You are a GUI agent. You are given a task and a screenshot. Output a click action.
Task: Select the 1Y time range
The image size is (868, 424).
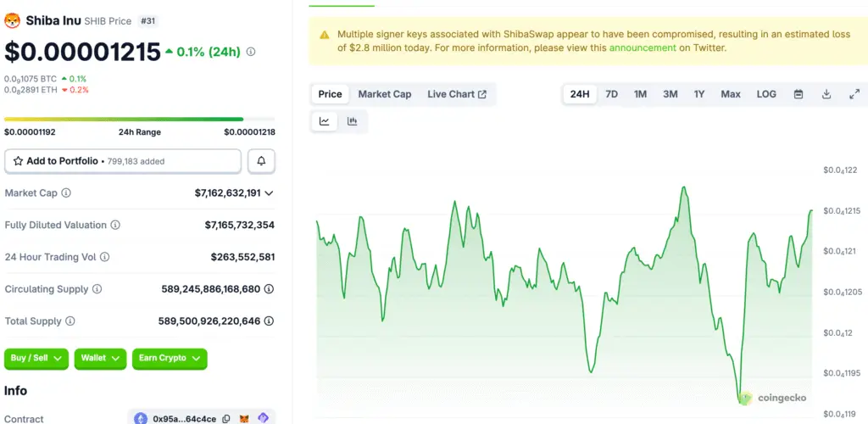(699, 94)
